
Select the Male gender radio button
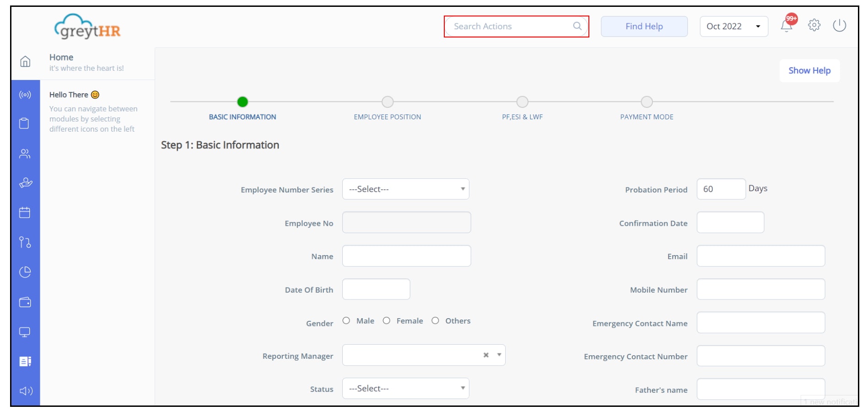(x=346, y=320)
